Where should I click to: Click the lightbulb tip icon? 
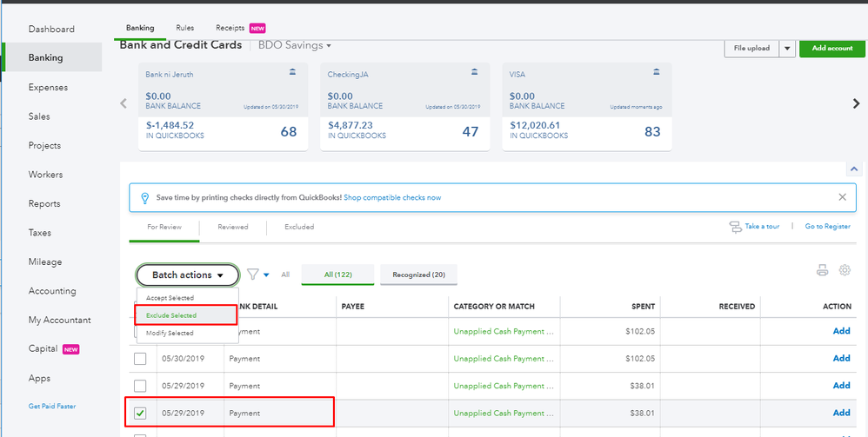(x=144, y=197)
